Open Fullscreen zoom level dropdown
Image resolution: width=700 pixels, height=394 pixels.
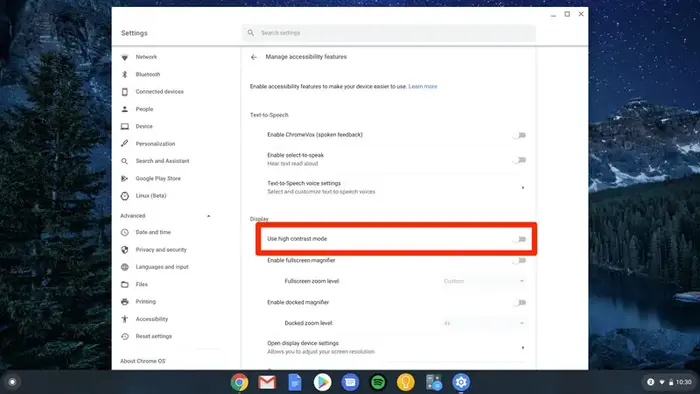(x=484, y=281)
